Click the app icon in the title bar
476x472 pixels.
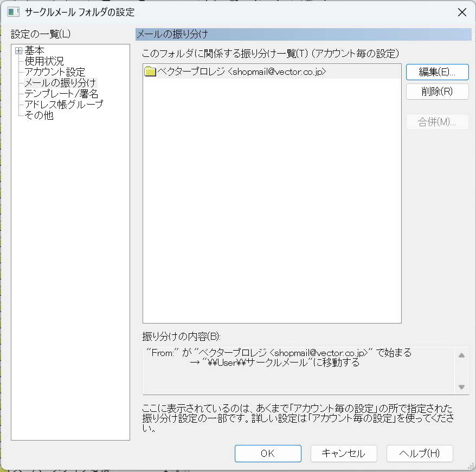[14, 12]
